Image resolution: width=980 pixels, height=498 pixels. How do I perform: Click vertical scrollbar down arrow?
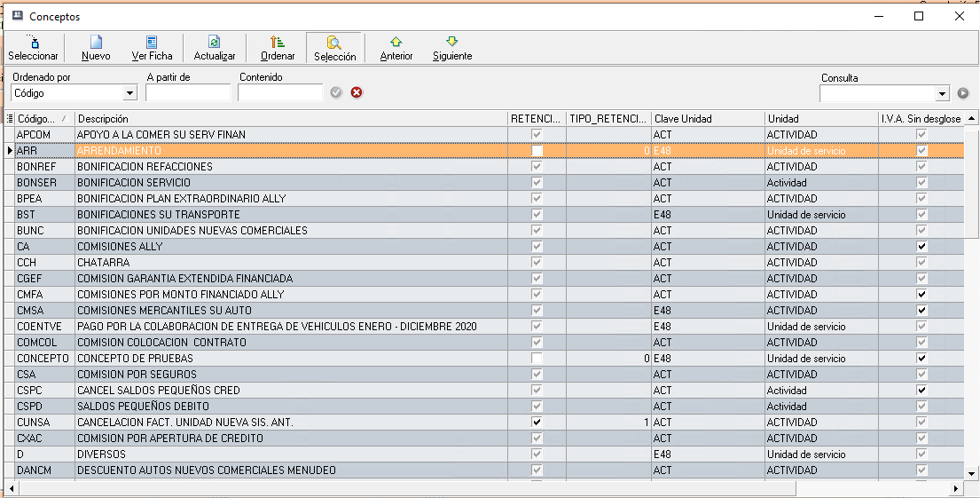(x=972, y=474)
